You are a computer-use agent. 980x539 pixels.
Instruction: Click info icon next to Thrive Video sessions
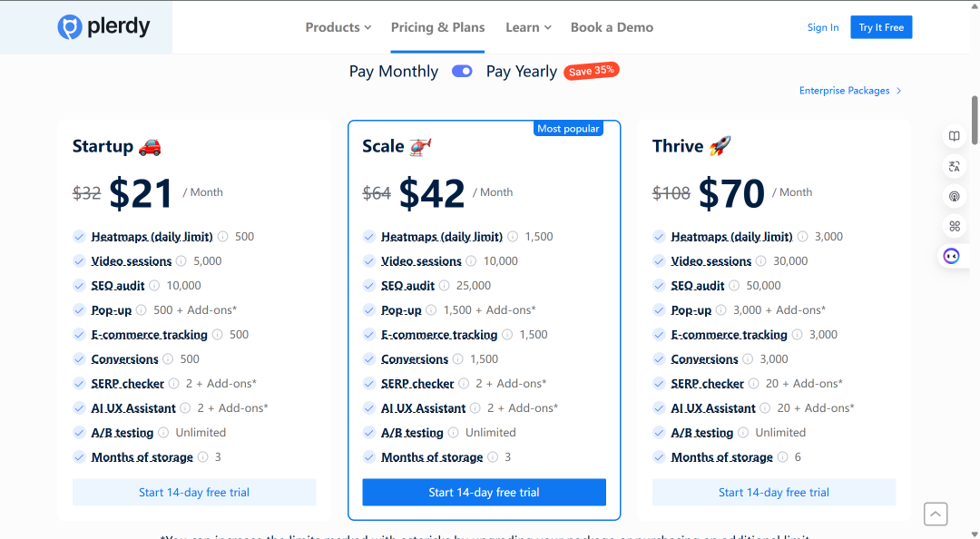(x=761, y=260)
